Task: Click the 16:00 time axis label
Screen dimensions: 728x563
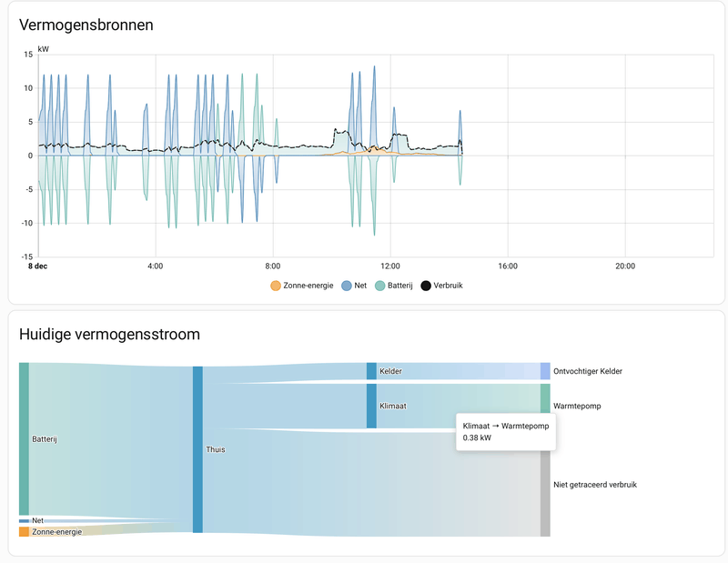Action: point(508,266)
